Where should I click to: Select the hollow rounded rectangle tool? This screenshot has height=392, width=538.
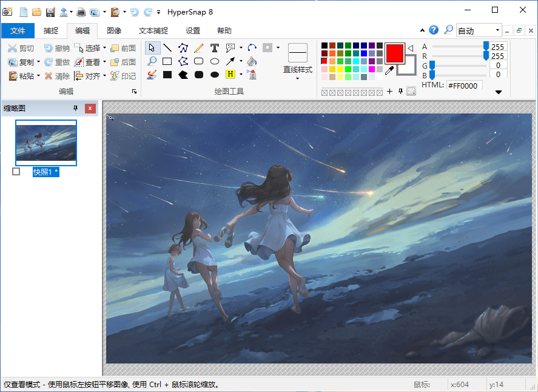199,61
